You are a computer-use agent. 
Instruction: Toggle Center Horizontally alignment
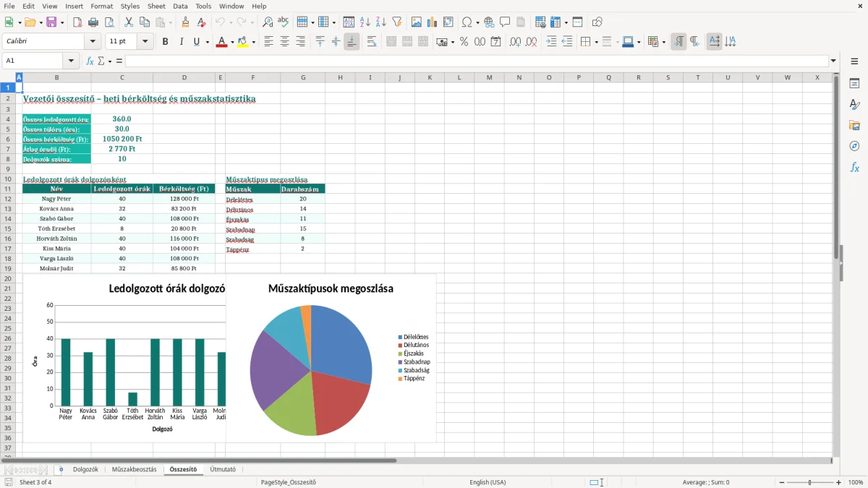click(x=284, y=42)
